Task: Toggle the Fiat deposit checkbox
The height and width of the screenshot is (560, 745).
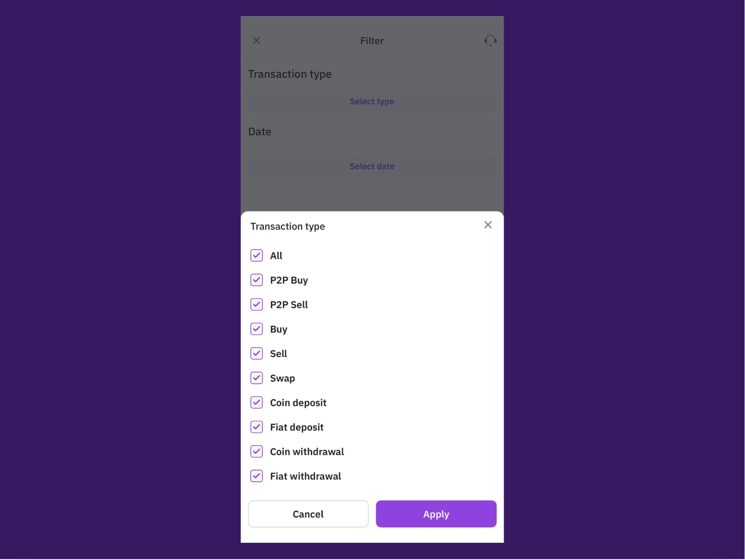Action: pyautogui.click(x=257, y=427)
